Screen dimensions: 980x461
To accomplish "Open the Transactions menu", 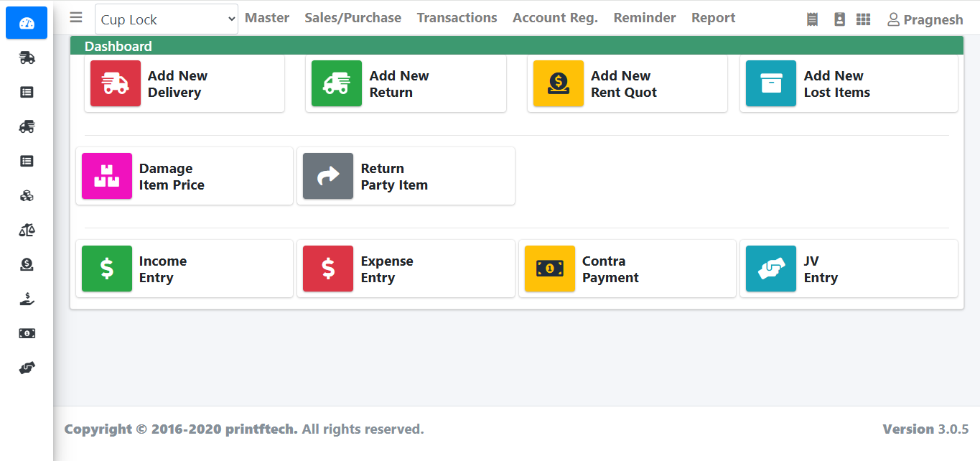I will click(457, 17).
